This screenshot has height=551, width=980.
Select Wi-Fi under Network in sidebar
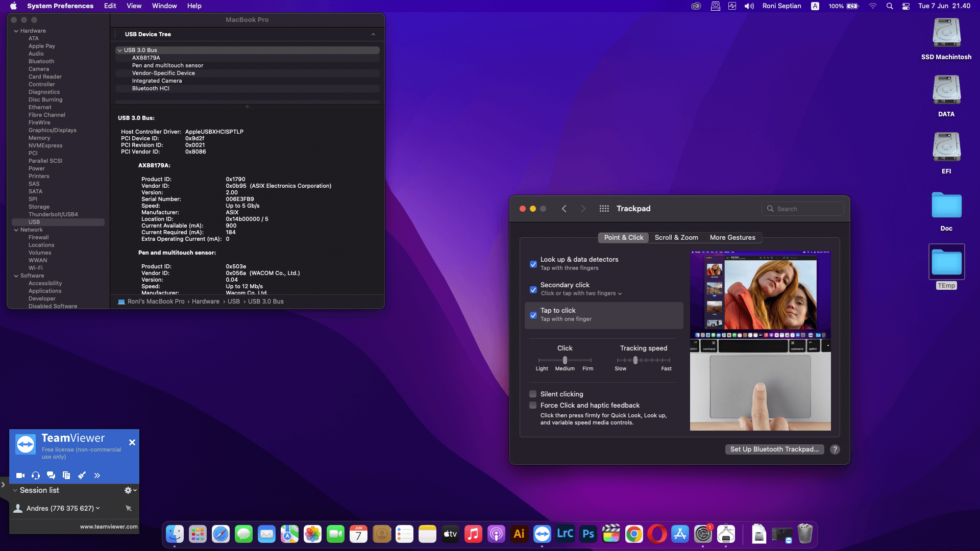pyautogui.click(x=36, y=268)
